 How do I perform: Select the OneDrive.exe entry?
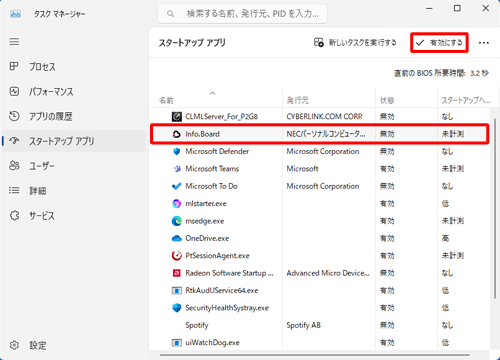pyautogui.click(x=207, y=238)
